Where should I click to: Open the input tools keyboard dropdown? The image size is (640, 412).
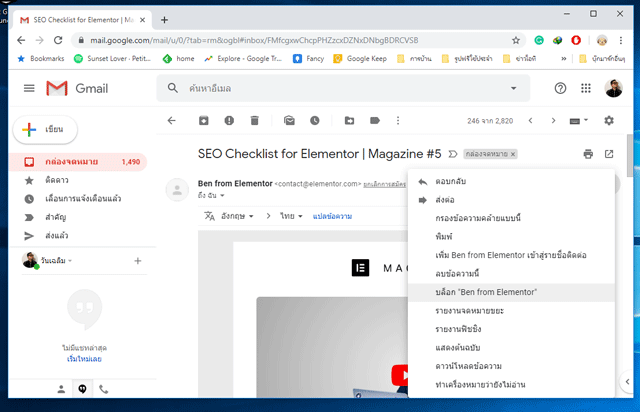(578, 120)
